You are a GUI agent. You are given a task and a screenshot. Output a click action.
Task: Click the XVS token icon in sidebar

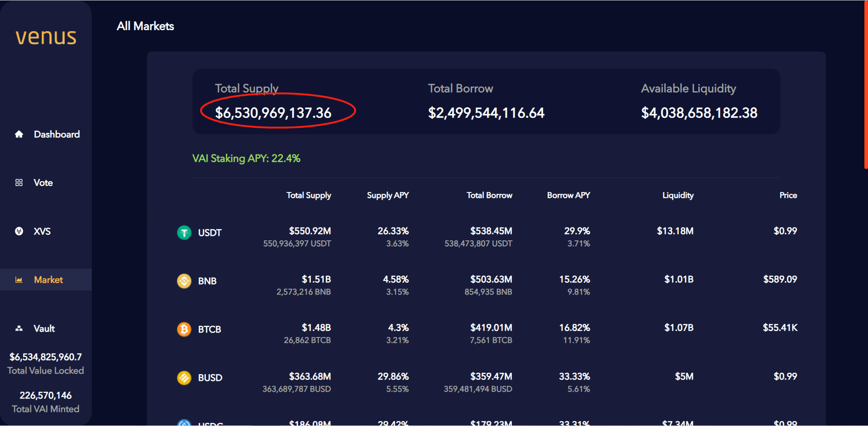(x=19, y=231)
